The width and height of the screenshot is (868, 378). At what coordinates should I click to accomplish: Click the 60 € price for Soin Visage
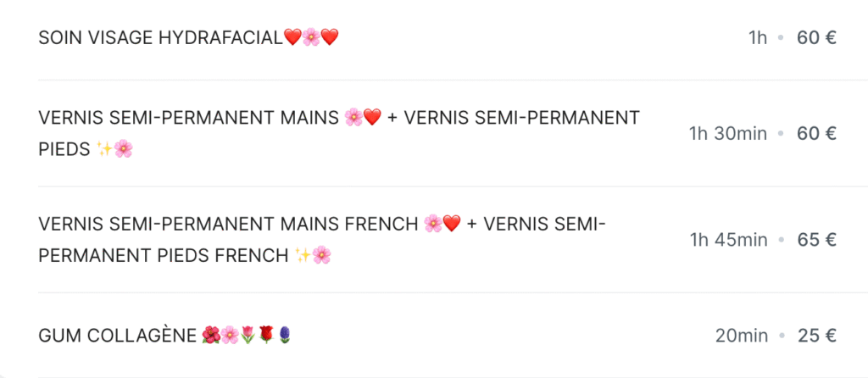coord(816,37)
